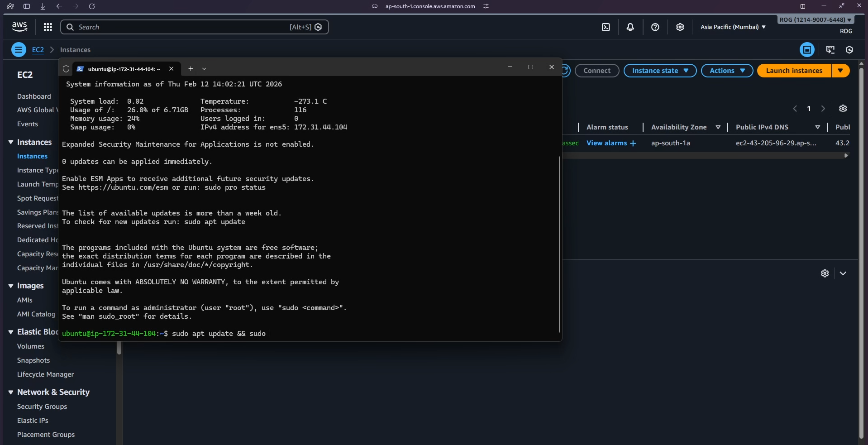Viewport: 868px width, 445px height.
Task: Open a new terminal tab with plus icon
Action: [x=190, y=69]
